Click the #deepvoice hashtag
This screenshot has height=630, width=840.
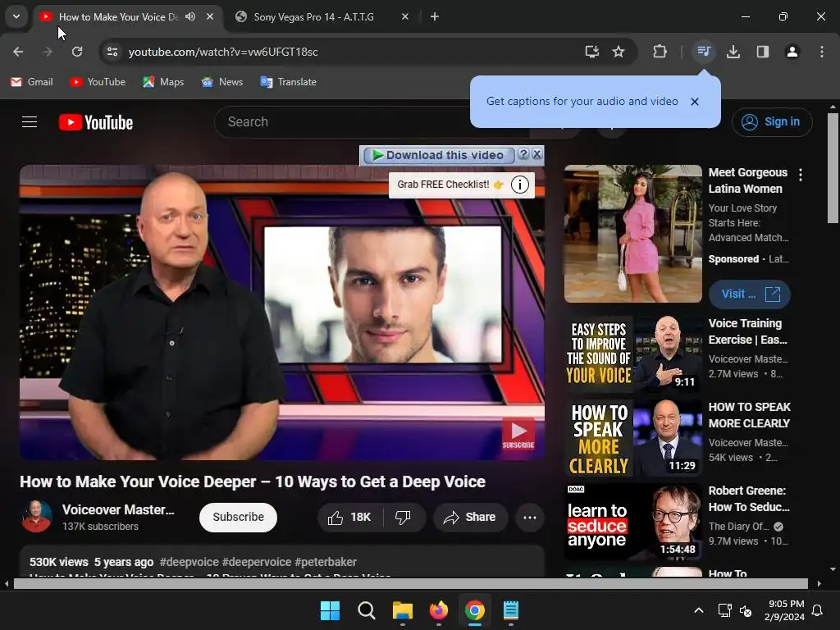[x=189, y=562]
